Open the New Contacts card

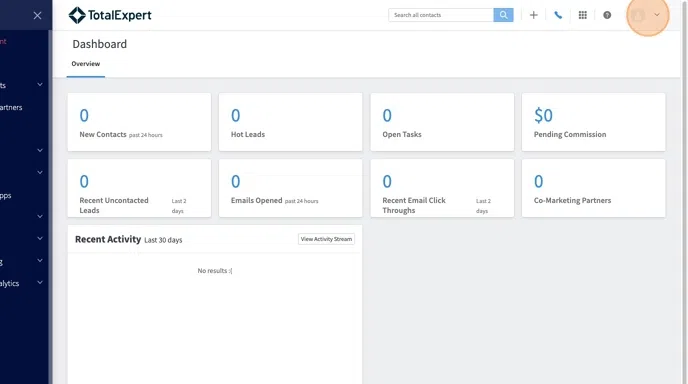coord(139,122)
